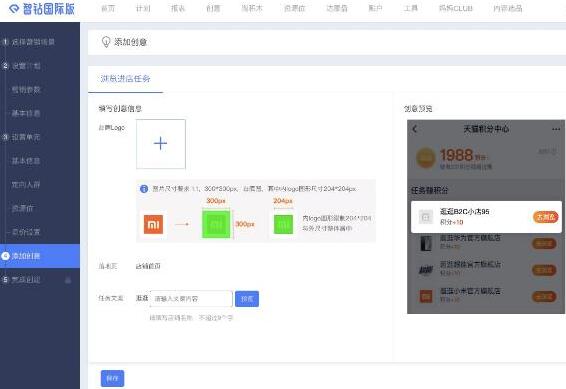Open the 工具 top navigation item
This screenshot has height=389, width=566.
coord(410,8)
